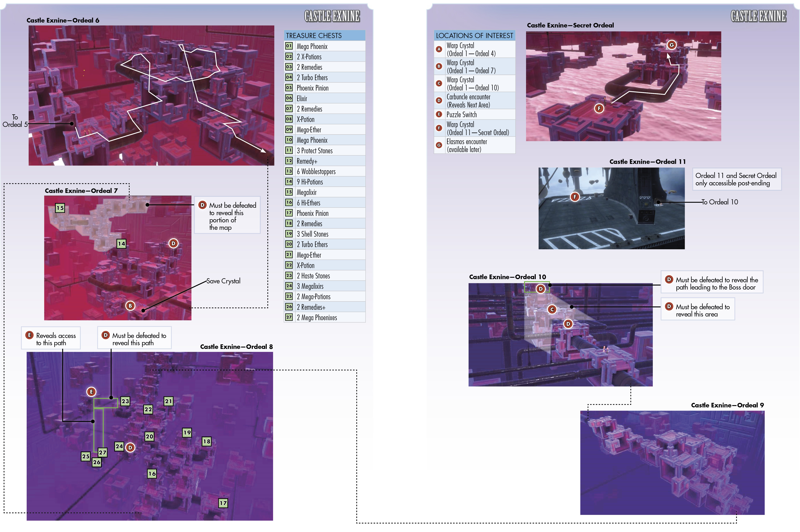Click the 13 icon in the Treasure Chests list
Screen dimensions: 800x532
point(289,171)
